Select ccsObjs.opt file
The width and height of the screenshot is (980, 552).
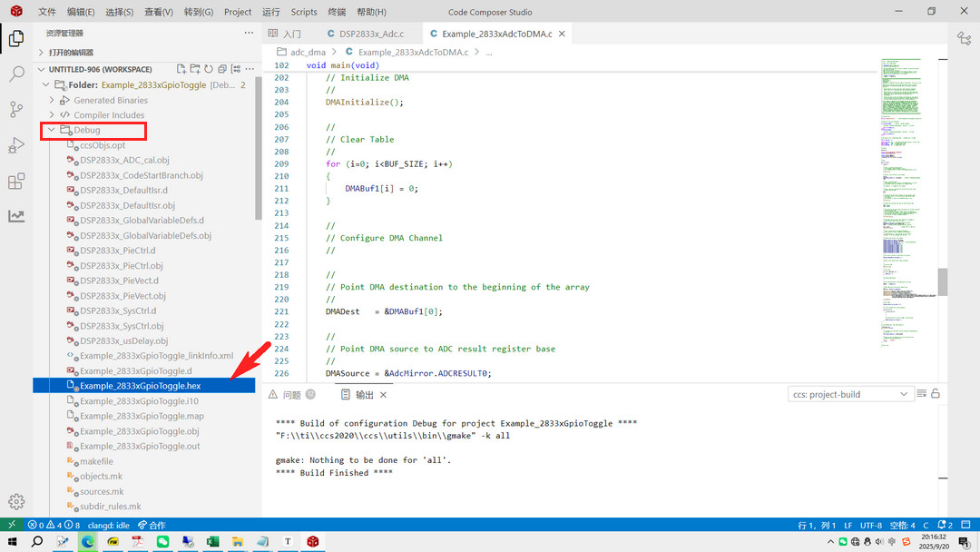(143, 145)
